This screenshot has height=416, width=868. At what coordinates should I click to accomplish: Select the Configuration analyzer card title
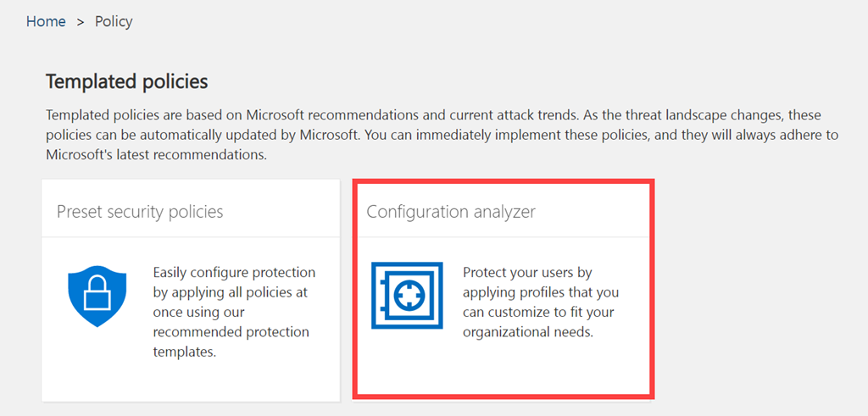[x=451, y=212]
